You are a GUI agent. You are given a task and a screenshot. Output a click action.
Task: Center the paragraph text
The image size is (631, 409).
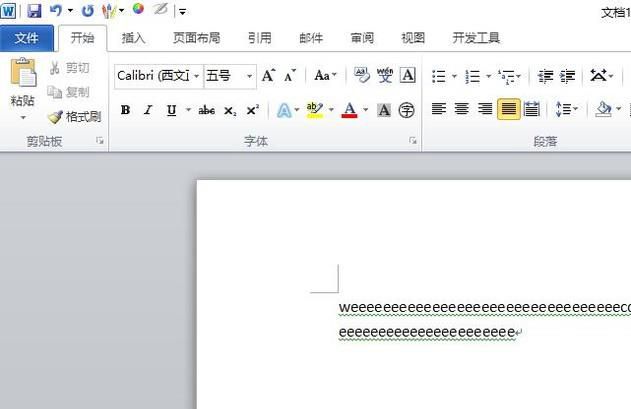(462, 109)
